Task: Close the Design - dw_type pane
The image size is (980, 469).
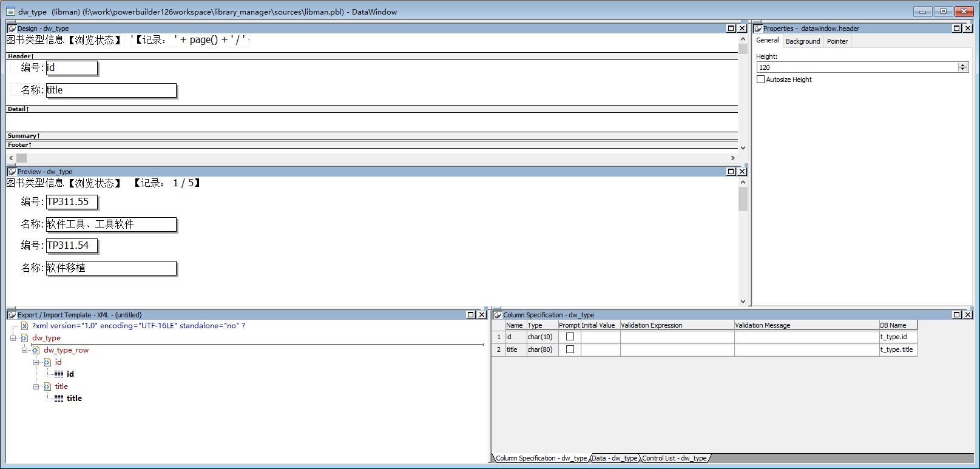Action: pyautogui.click(x=742, y=29)
